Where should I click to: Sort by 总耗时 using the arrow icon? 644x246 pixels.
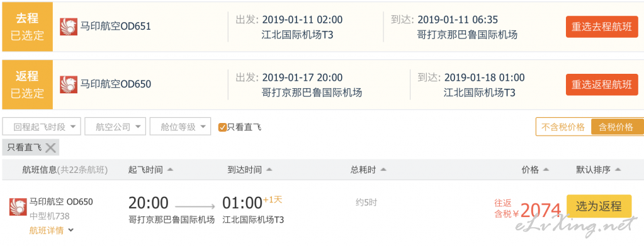(x=383, y=170)
